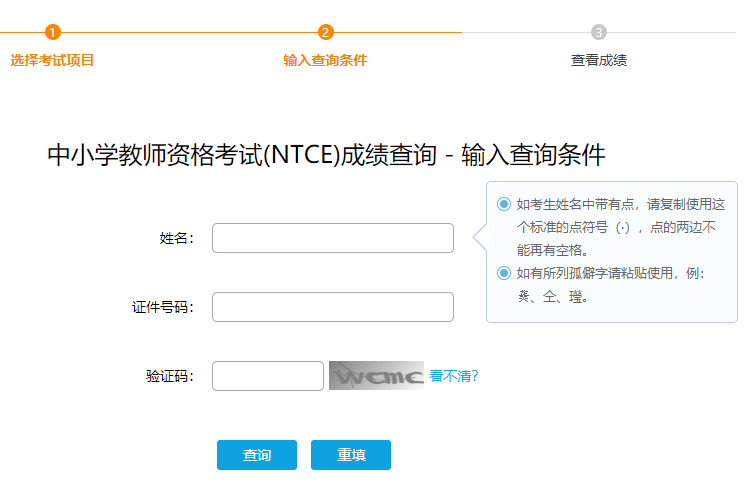Click the first blue bullet icon in the tip box
Image resolution: width=747 pixels, height=494 pixels.
coord(504,204)
